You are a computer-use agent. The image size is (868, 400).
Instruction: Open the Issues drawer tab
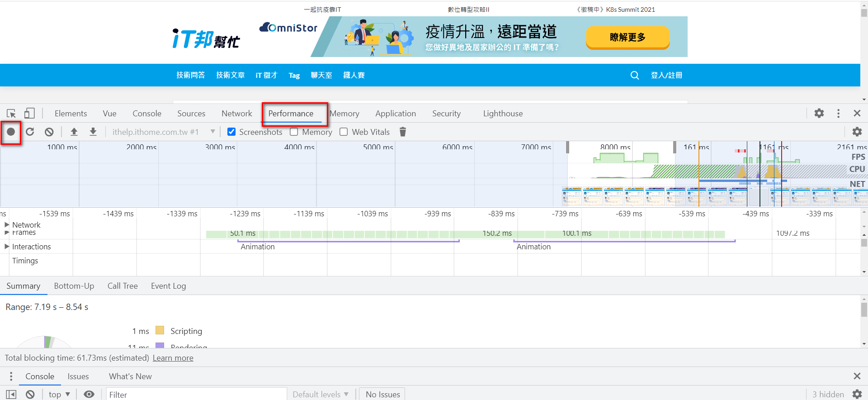click(x=78, y=376)
